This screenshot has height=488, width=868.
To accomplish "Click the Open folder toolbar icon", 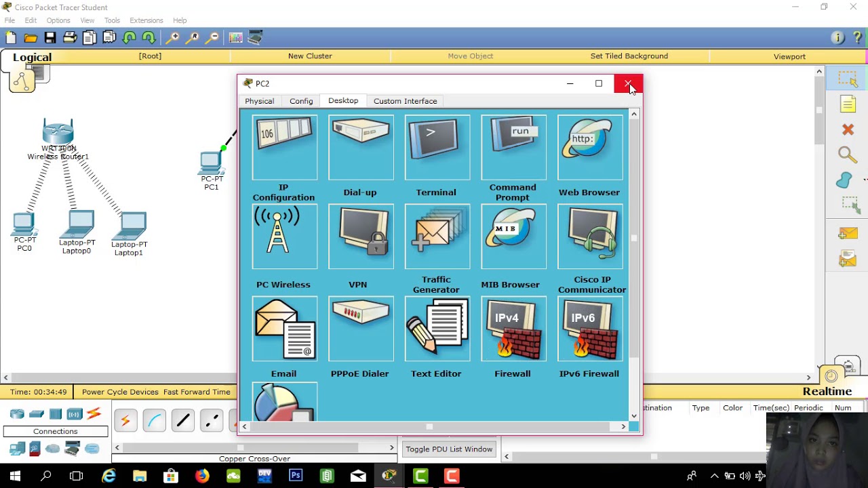I will (31, 38).
